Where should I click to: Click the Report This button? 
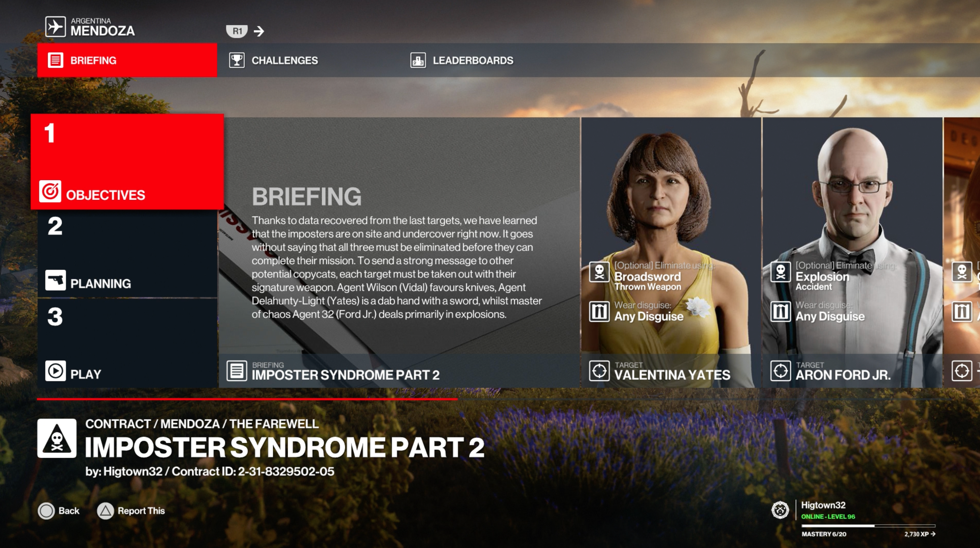131,511
